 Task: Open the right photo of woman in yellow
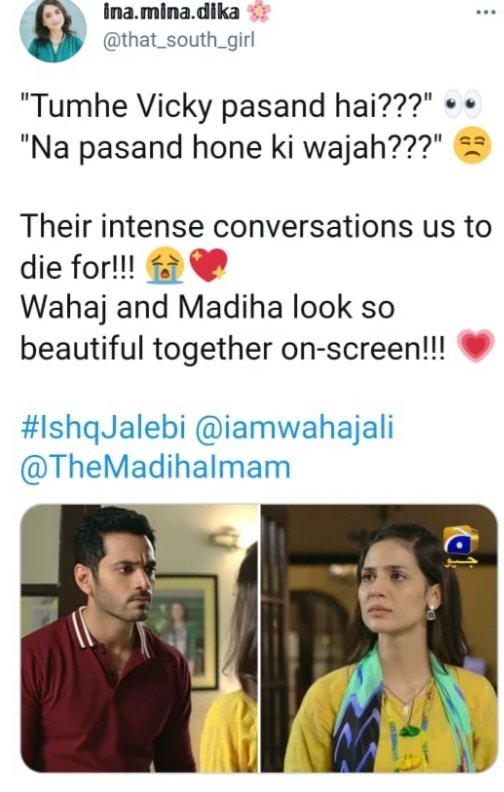pyautogui.click(x=379, y=638)
